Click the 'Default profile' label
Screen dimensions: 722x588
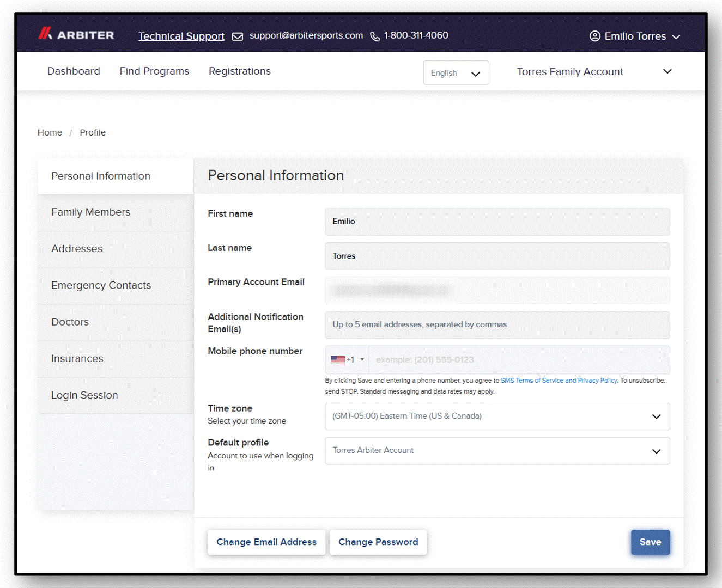238,443
